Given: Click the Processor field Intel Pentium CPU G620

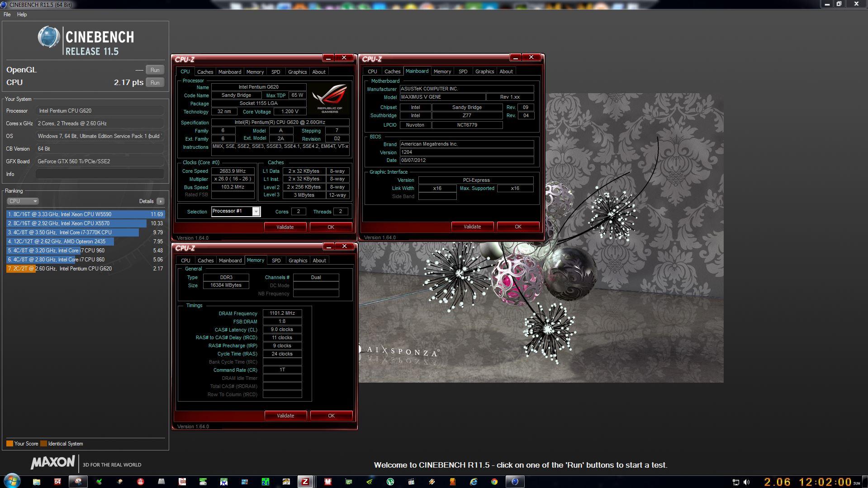Looking at the screenshot, I should [x=100, y=111].
